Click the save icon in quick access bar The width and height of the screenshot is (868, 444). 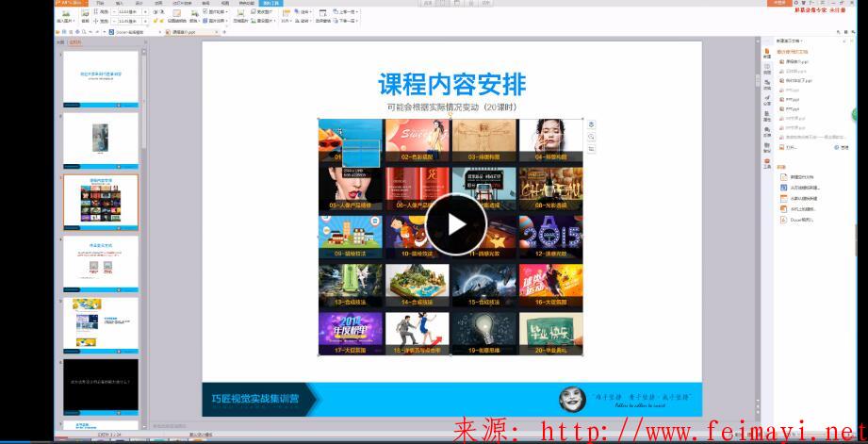(64, 31)
